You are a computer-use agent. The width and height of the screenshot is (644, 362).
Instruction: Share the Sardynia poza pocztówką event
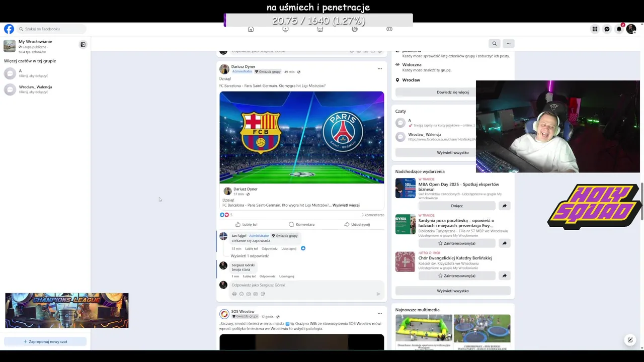click(504, 243)
